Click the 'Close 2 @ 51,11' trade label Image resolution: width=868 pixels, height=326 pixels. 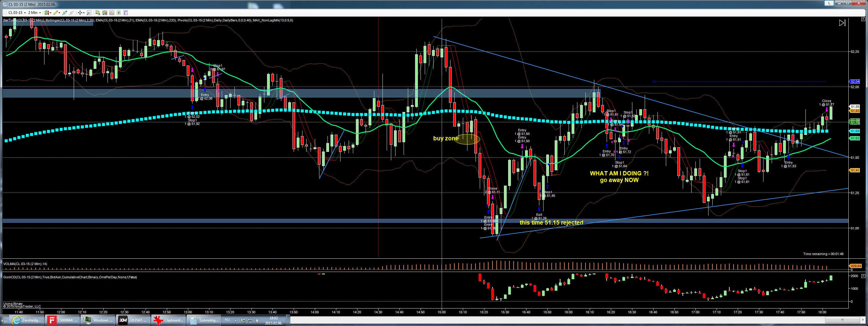coord(492,190)
